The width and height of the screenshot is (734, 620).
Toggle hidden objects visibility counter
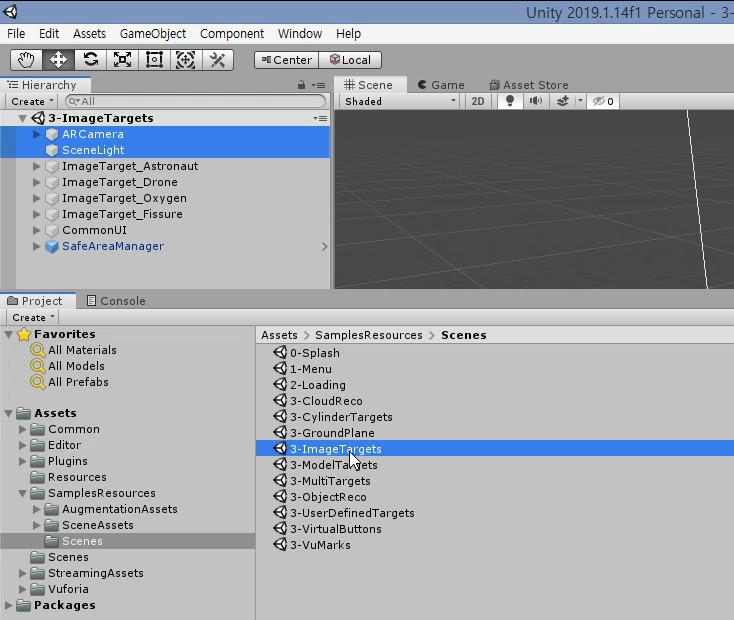click(x=603, y=101)
